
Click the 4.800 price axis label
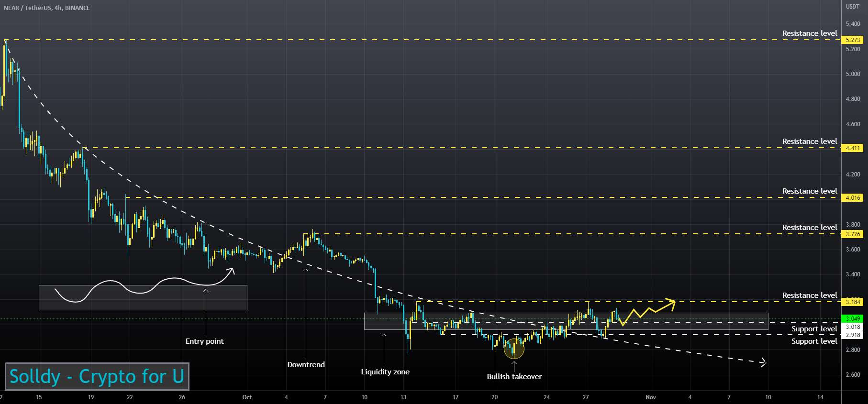pyautogui.click(x=853, y=99)
